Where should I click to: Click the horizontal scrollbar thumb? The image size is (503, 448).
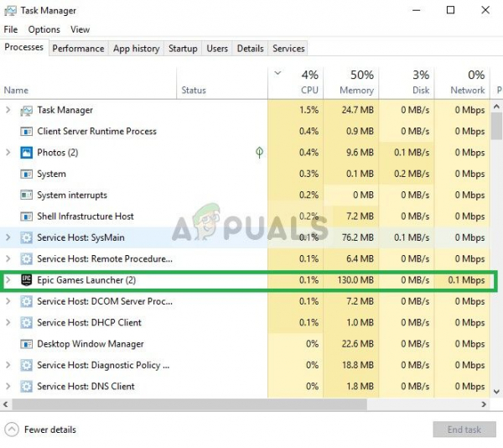pos(189,404)
